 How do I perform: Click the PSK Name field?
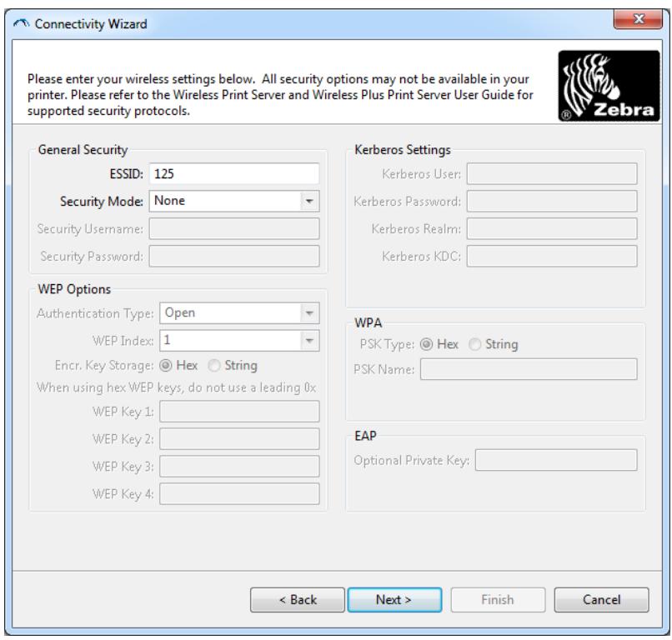pyautogui.click(x=529, y=369)
